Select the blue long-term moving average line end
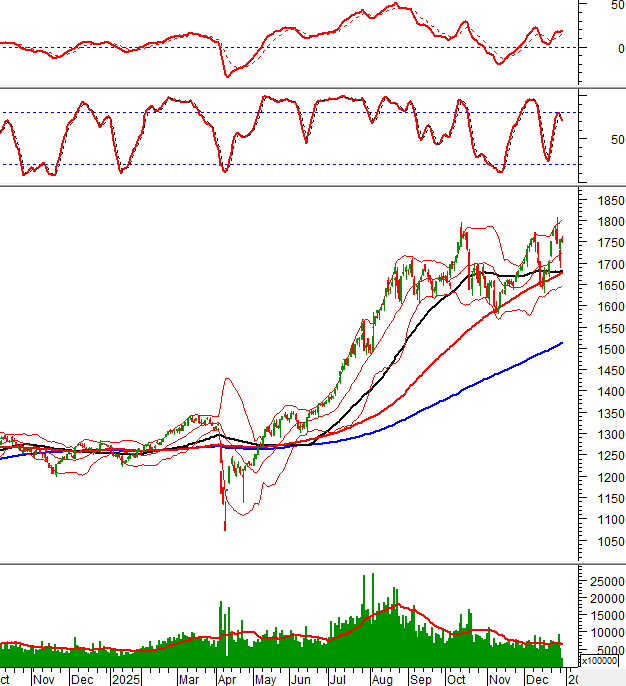 click(561, 343)
